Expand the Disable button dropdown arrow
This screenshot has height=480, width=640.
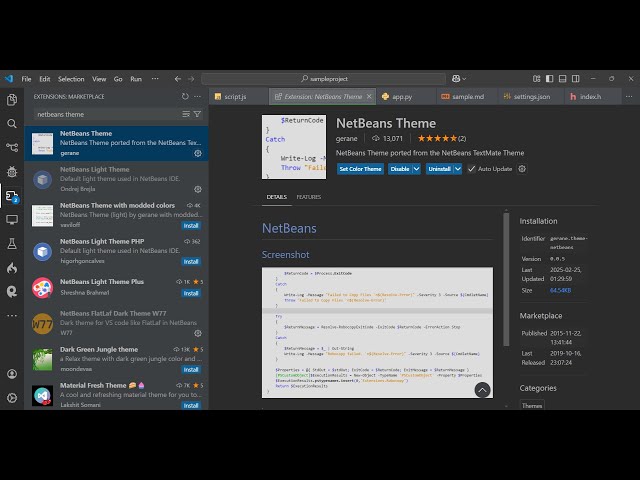(x=415, y=169)
